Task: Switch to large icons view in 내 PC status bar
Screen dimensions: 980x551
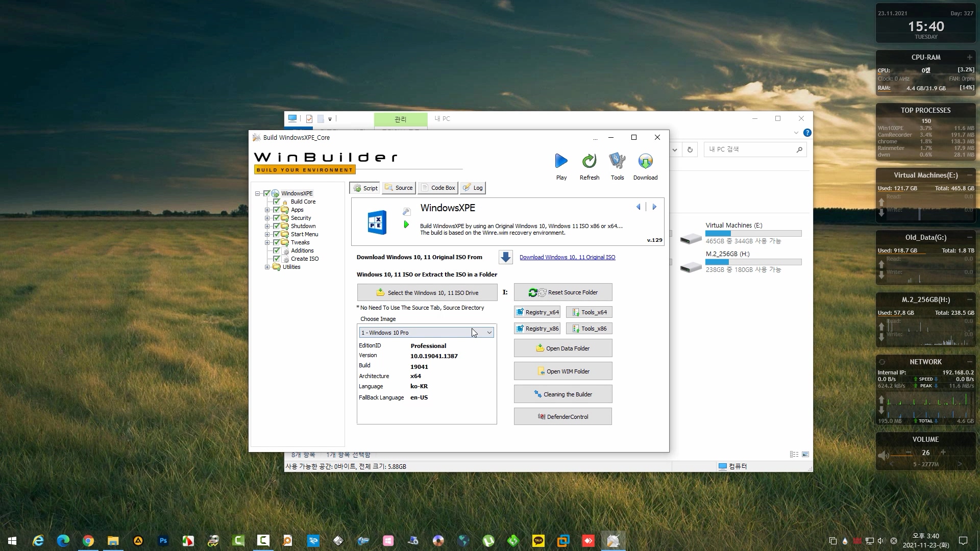Action: coord(805,454)
